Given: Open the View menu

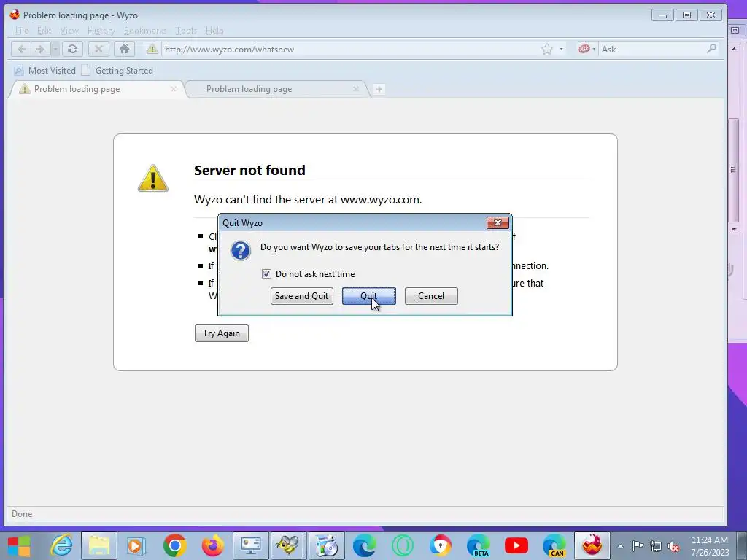Looking at the screenshot, I should 69,31.
